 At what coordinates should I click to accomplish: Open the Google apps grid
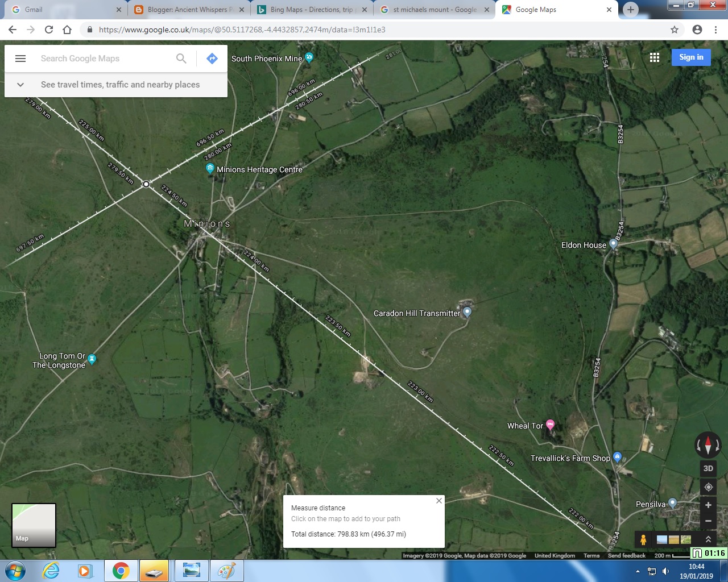[x=655, y=57]
